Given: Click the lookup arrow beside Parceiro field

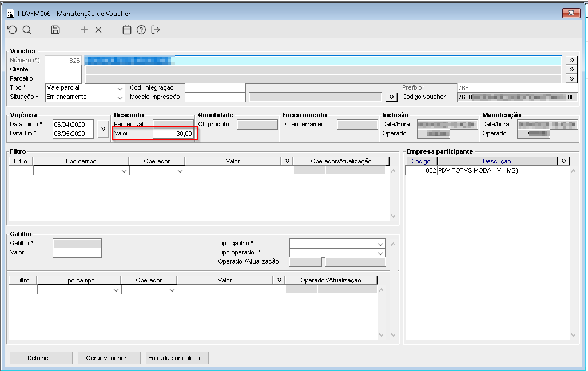Looking at the screenshot, I should (571, 78).
